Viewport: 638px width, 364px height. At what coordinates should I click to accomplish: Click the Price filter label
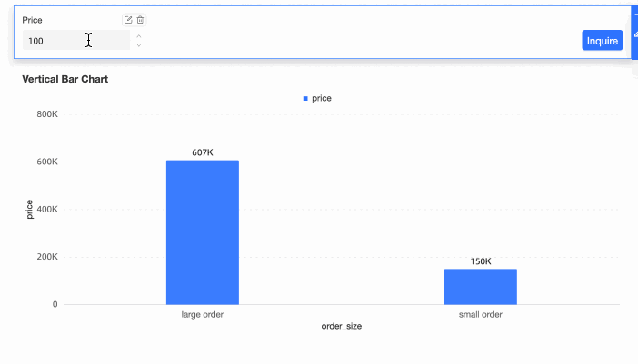click(32, 20)
